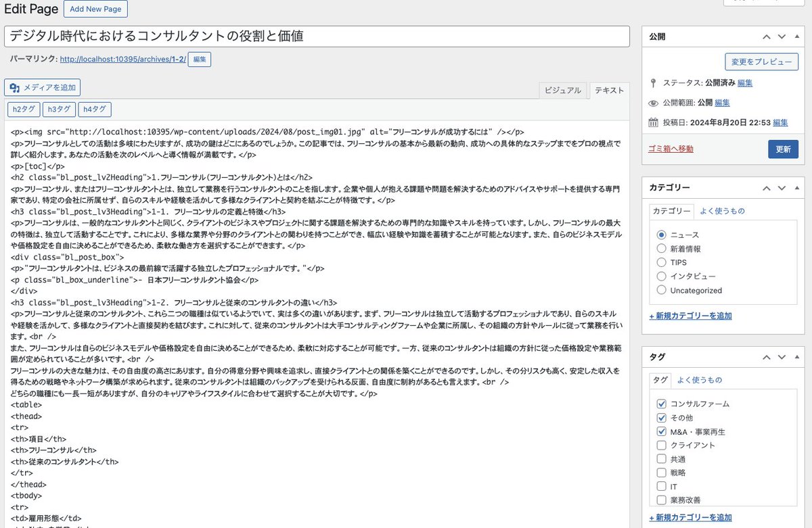The image size is (812, 528).
Task: Click the visibility eye icon
Action: (x=653, y=103)
